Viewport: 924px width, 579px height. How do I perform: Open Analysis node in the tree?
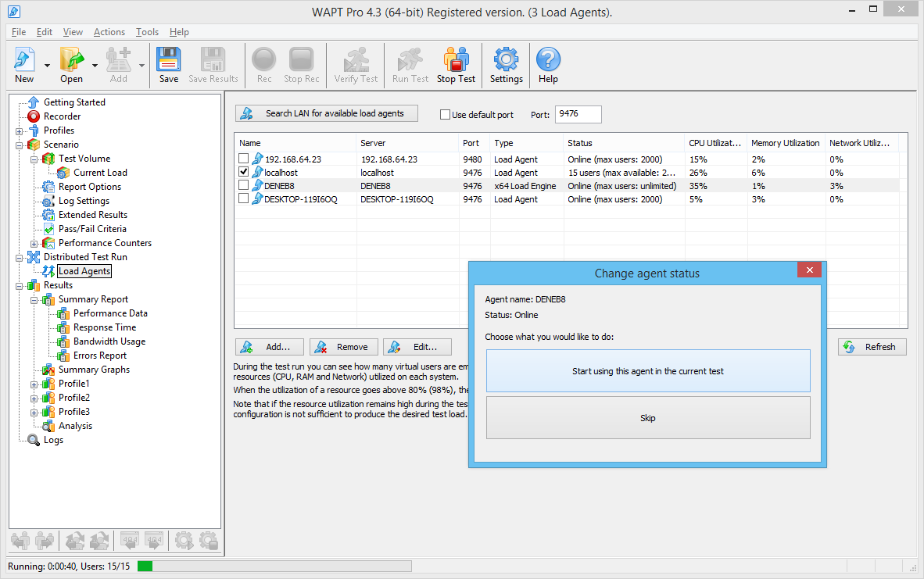75,426
